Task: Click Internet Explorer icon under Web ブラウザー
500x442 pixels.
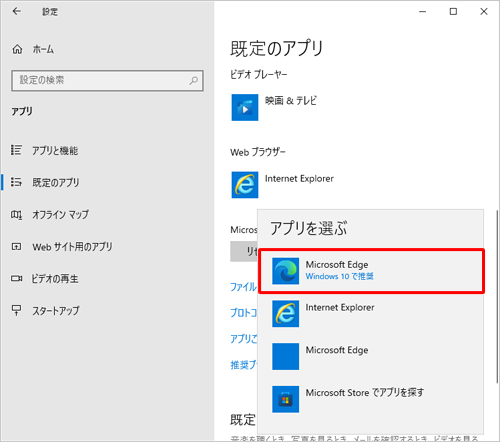Action: coord(245,185)
